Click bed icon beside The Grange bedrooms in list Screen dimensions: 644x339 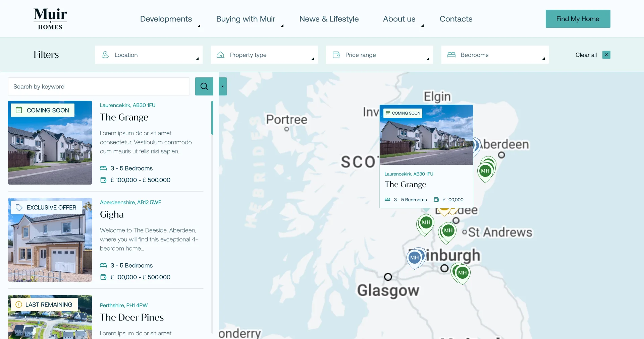coord(103,168)
